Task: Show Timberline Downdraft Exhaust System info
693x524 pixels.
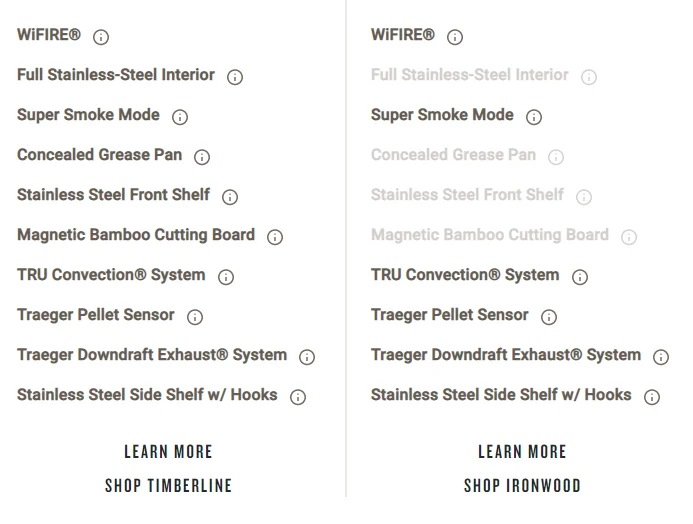Action: 307,357
